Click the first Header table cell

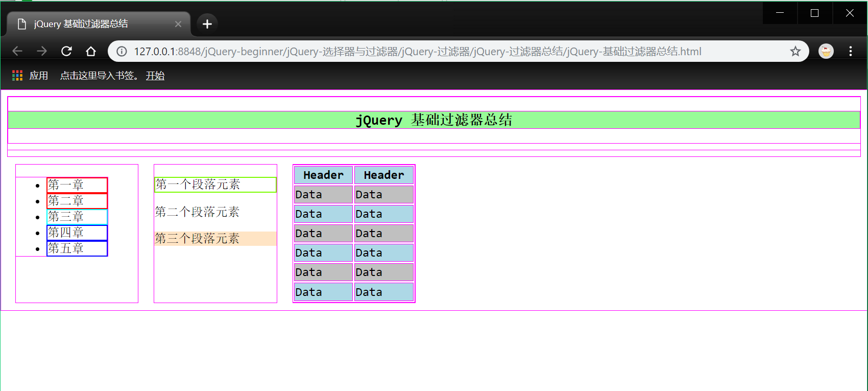(323, 175)
